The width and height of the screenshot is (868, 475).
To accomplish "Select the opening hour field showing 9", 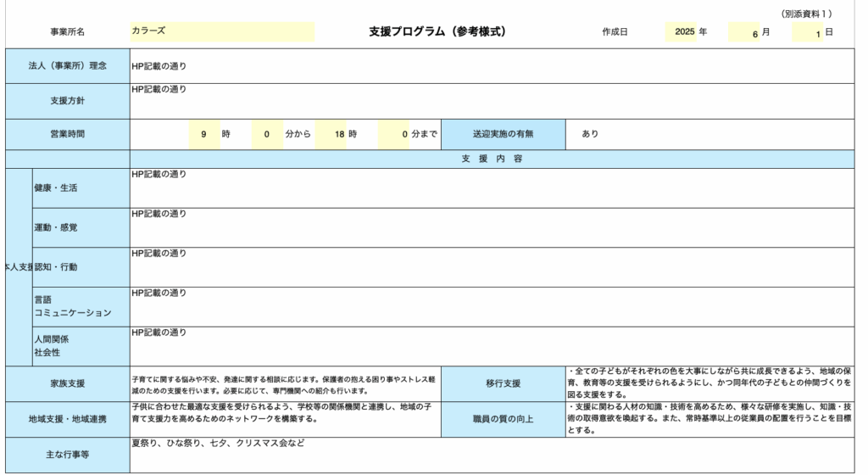I will point(203,134).
